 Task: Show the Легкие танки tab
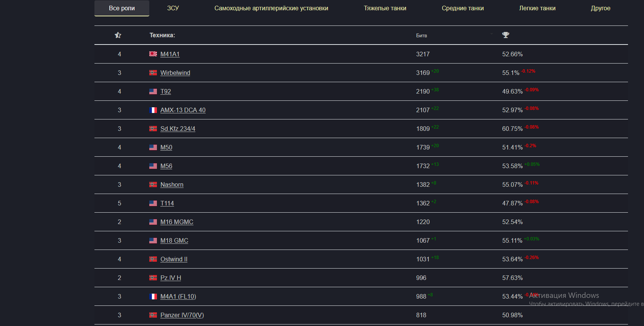pos(537,8)
